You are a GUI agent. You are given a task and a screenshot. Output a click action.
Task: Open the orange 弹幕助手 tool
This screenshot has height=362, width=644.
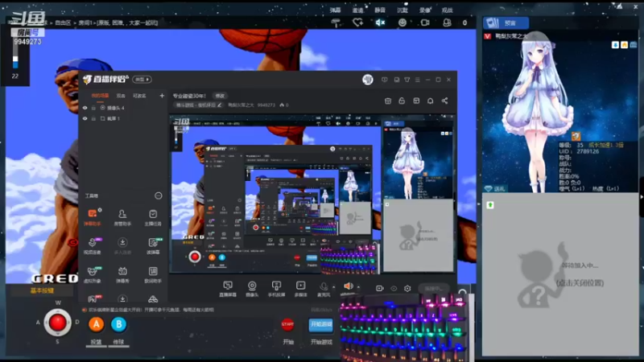tap(93, 217)
